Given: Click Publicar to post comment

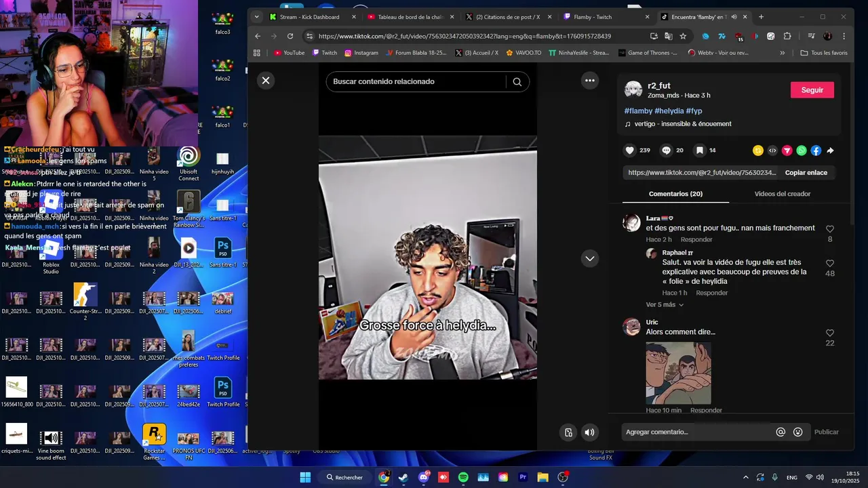Looking at the screenshot, I should [x=827, y=432].
